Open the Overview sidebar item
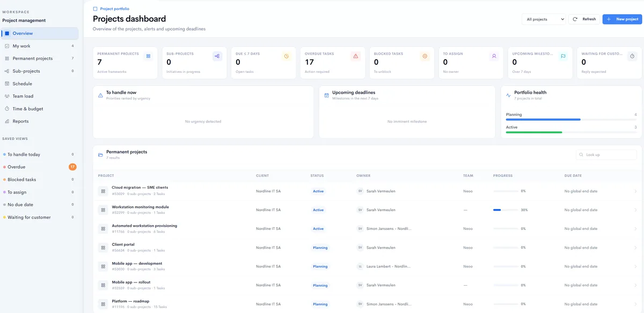The width and height of the screenshot is (644, 313). click(x=40, y=33)
